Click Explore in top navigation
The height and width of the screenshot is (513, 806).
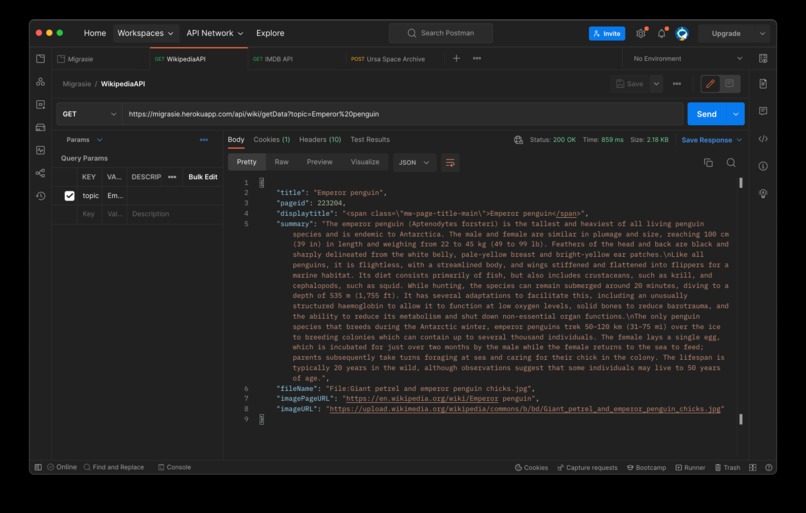pyautogui.click(x=270, y=33)
